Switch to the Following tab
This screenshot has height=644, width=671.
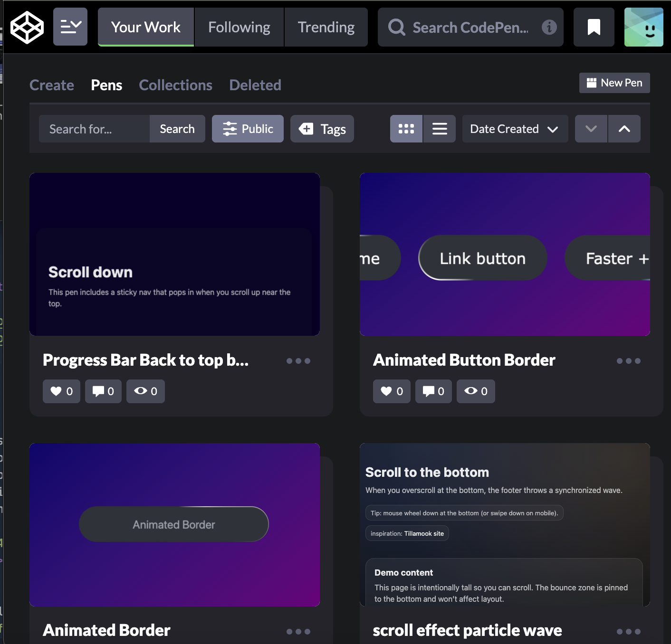(239, 27)
